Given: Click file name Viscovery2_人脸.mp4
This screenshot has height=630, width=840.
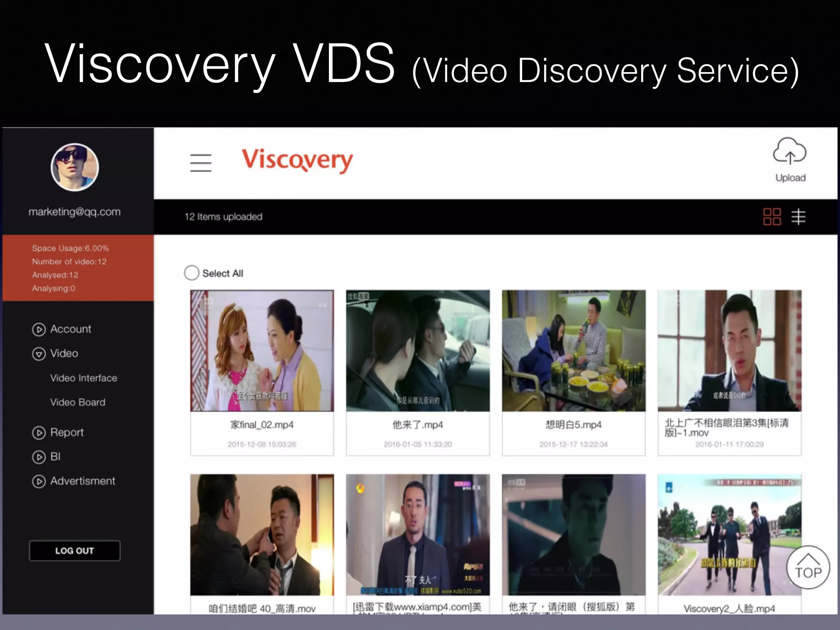Looking at the screenshot, I should click(x=730, y=608).
